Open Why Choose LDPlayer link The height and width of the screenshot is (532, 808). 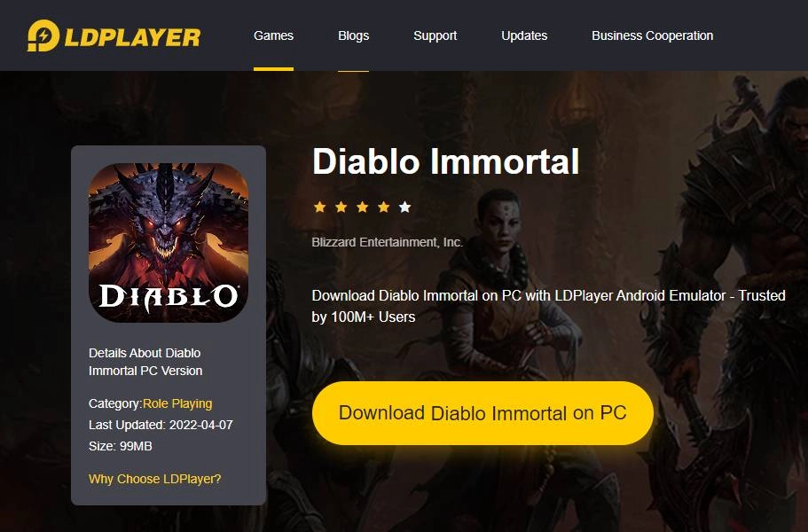(154, 479)
